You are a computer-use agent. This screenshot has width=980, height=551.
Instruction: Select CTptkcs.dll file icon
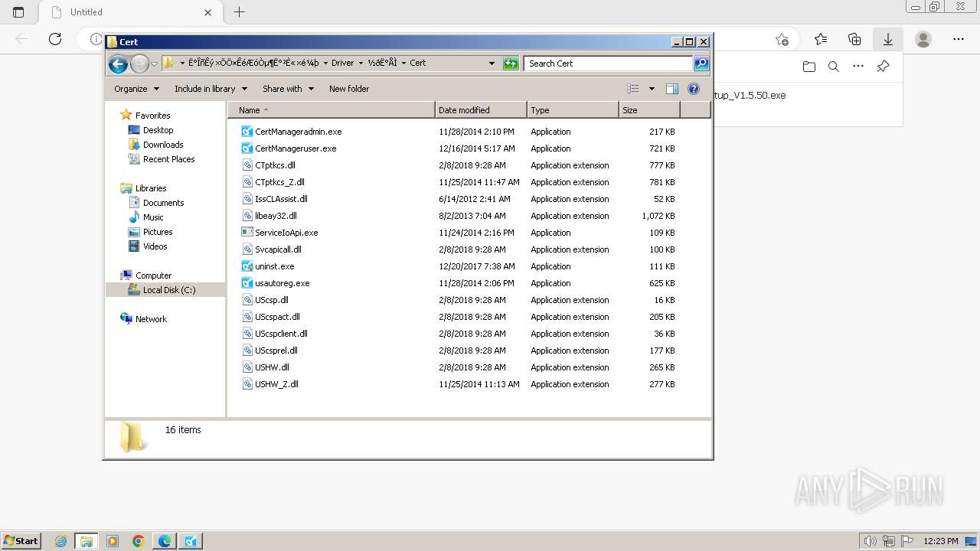(247, 165)
